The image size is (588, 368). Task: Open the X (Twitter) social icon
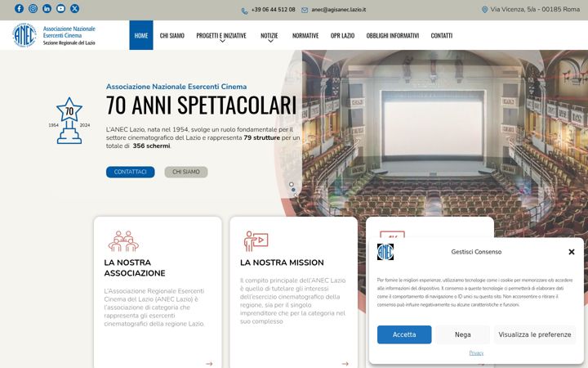point(74,9)
